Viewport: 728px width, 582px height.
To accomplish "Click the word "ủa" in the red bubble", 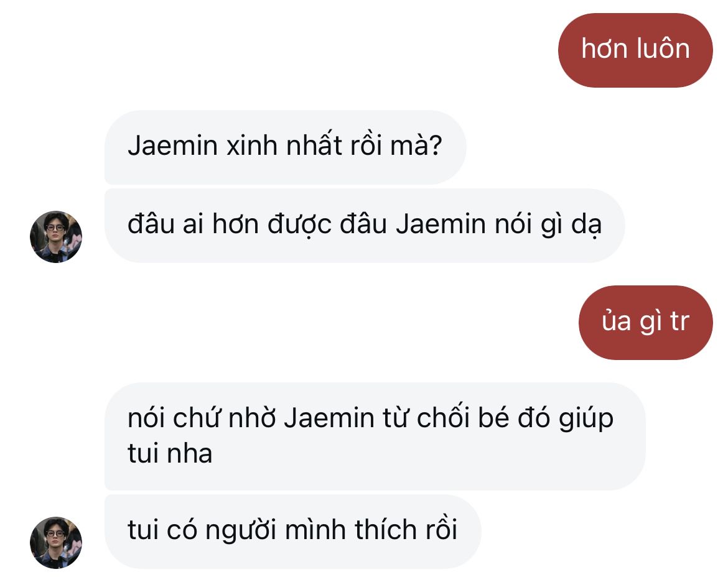I will (x=616, y=322).
